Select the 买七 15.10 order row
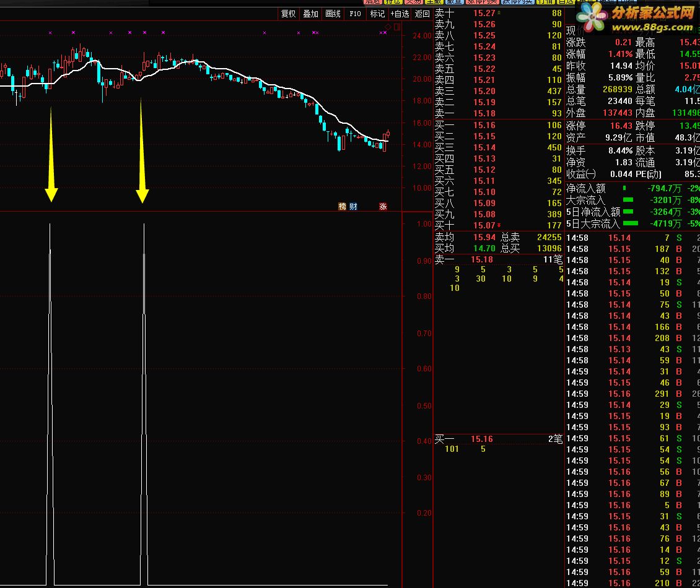The image size is (700, 588). tap(498, 192)
